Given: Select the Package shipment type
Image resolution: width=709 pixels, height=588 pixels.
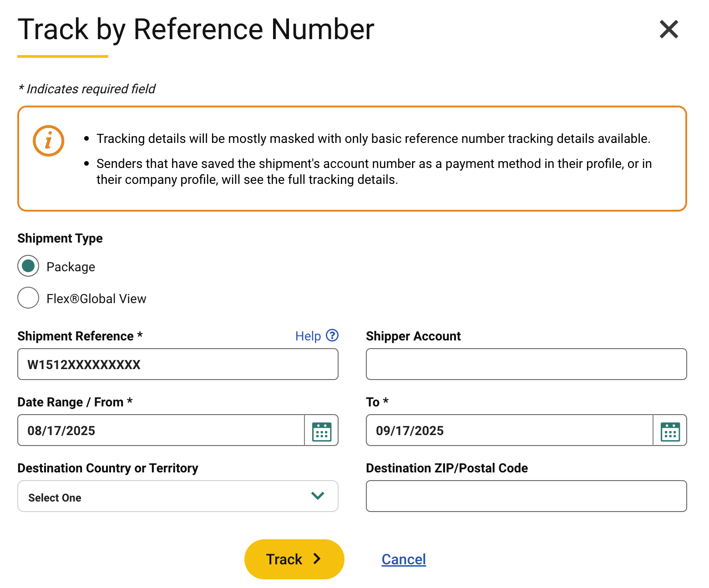Looking at the screenshot, I should coord(28,266).
